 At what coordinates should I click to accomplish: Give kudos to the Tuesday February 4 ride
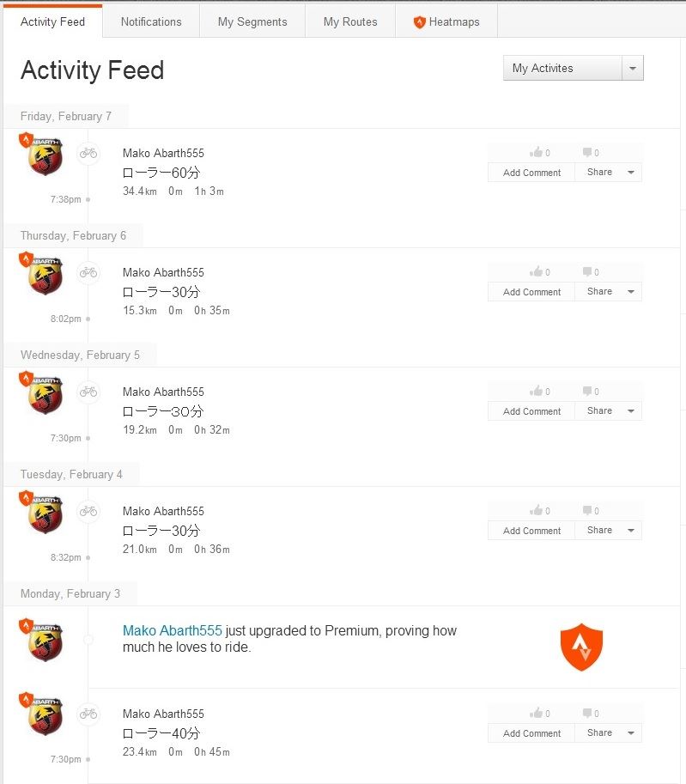[537, 510]
